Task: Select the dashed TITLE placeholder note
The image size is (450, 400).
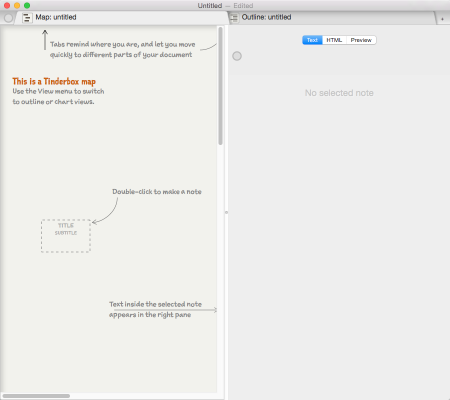Action: [66, 236]
